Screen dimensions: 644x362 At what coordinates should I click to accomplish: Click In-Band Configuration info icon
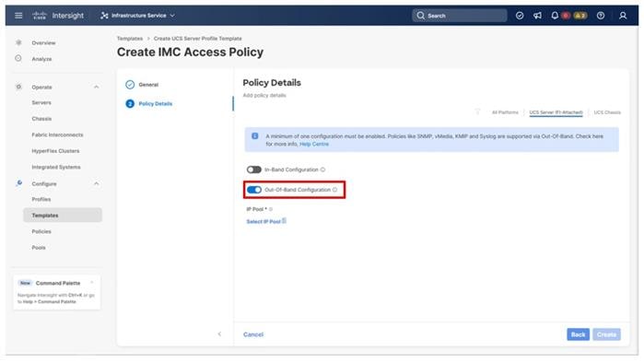click(x=322, y=169)
